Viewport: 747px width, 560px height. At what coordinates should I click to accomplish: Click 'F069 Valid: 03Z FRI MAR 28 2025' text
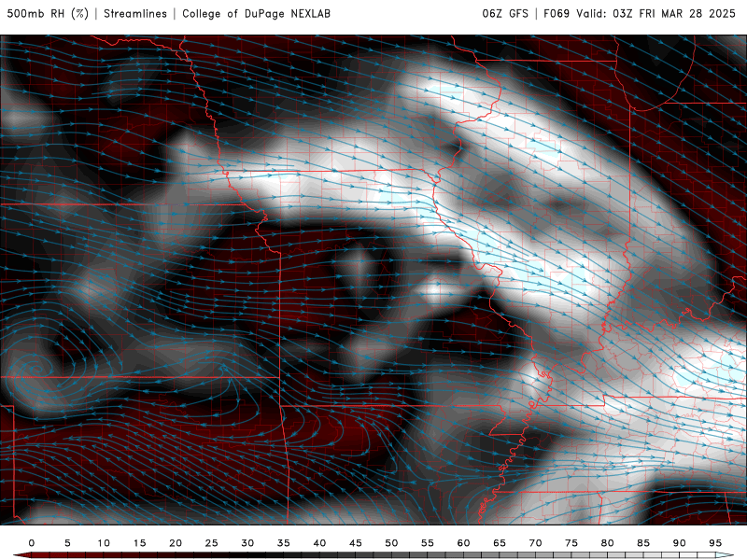(x=640, y=13)
